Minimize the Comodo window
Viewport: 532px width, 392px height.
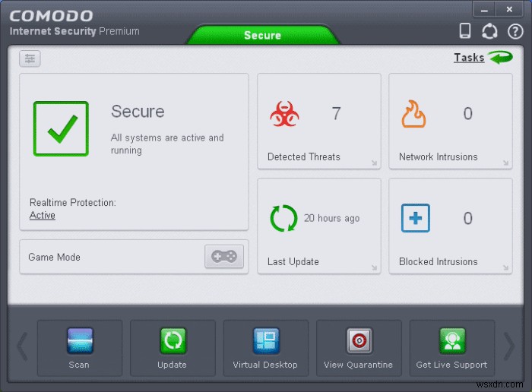click(x=484, y=9)
